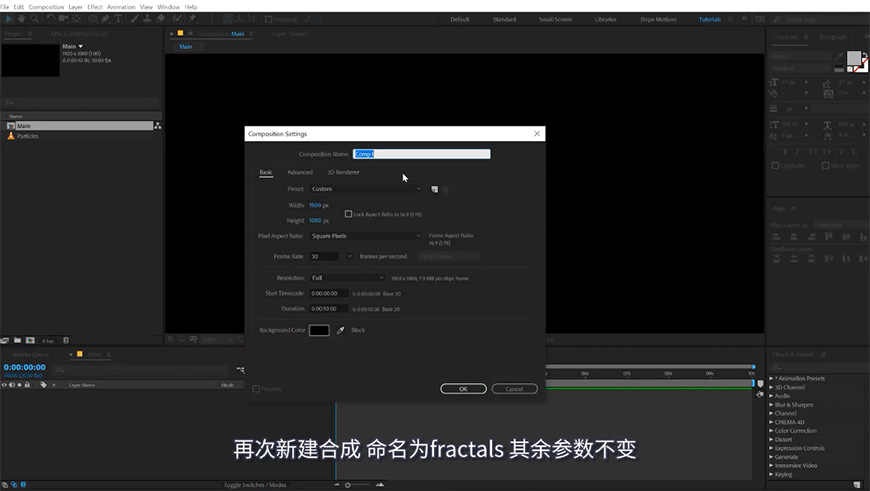Select the Zoom magnifier tool
The image size is (870, 491).
[34, 18]
